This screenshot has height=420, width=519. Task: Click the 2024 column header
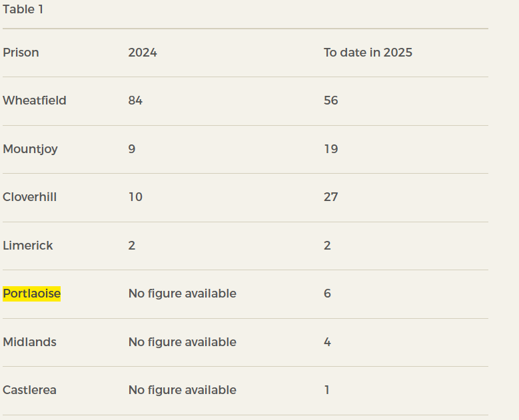[x=143, y=53]
